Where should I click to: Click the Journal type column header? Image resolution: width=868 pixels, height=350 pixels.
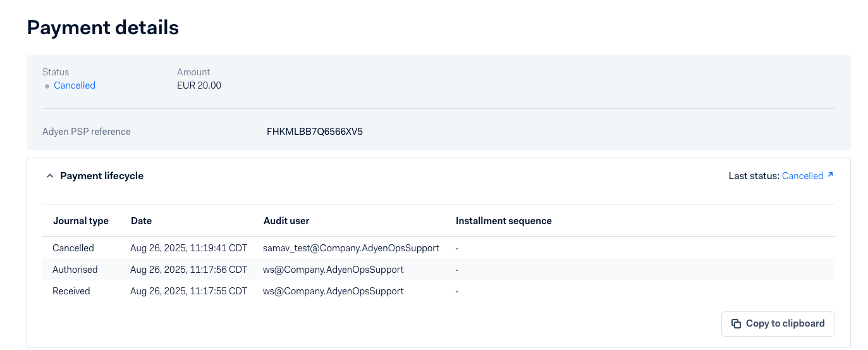click(x=80, y=221)
